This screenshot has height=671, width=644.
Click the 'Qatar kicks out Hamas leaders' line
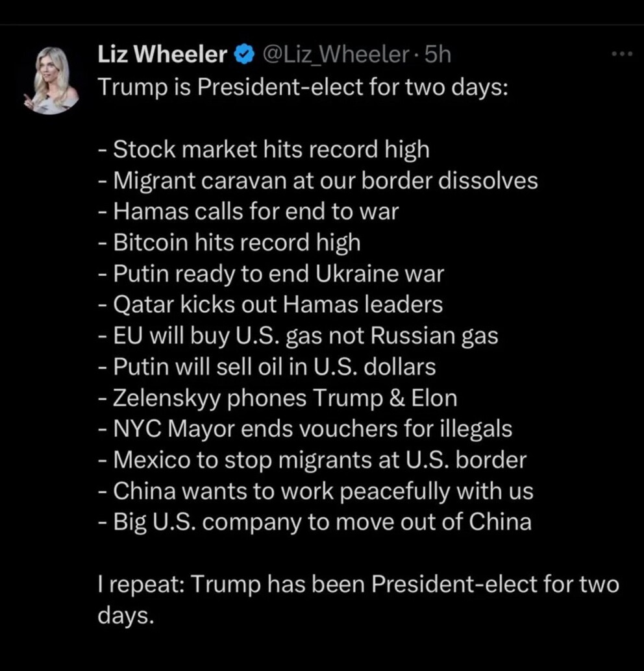[271, 304]
